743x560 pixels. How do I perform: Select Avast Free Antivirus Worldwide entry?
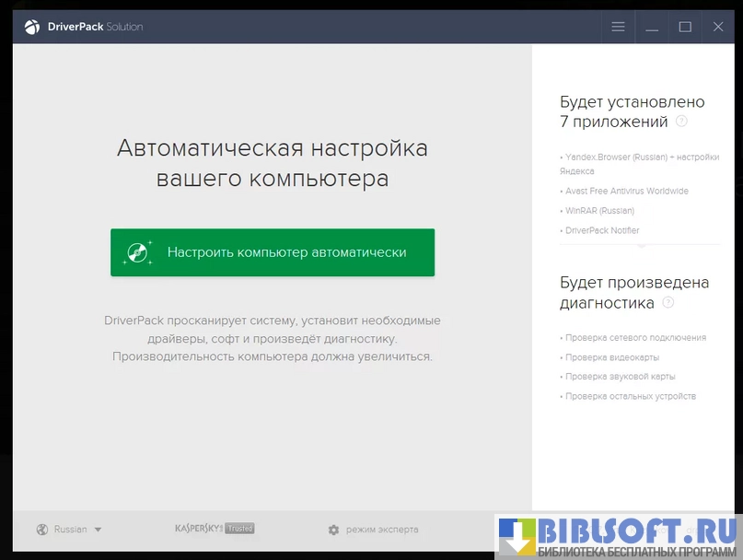point(626,192)
